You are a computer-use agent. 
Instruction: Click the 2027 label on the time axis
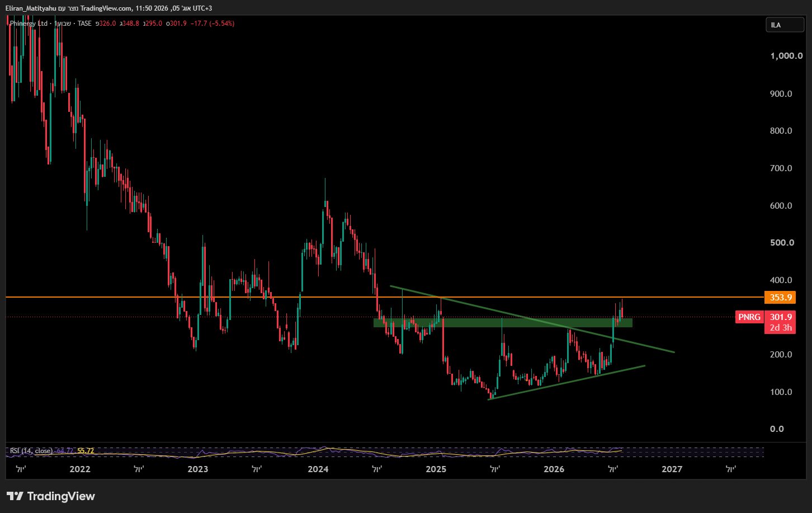[x=672, y=469]
